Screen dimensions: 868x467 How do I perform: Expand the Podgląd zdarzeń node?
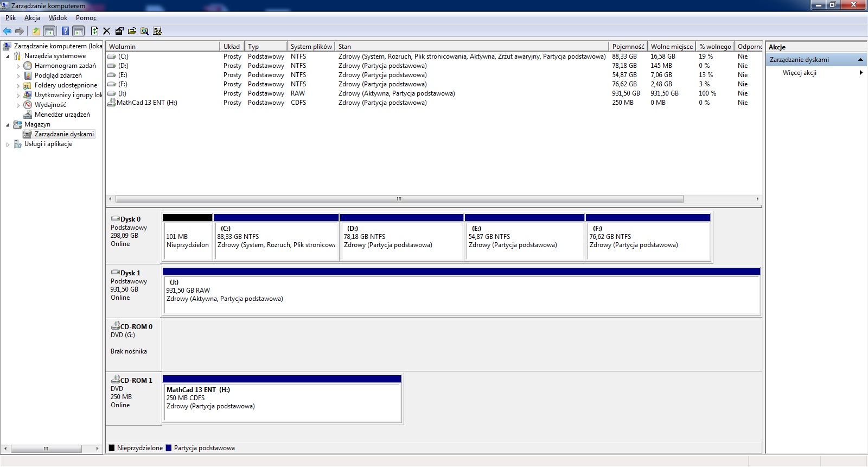[18, 75]
